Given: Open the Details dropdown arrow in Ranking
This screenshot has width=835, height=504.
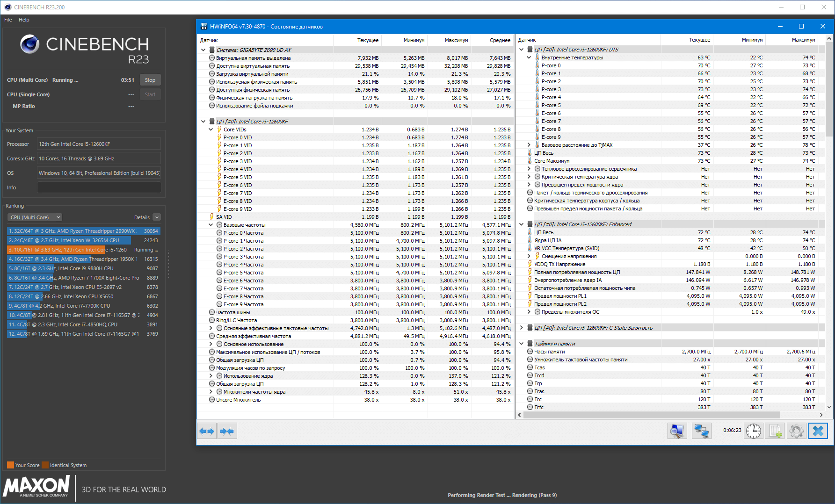Looking at the screenshot, I should tap(157, 217).
